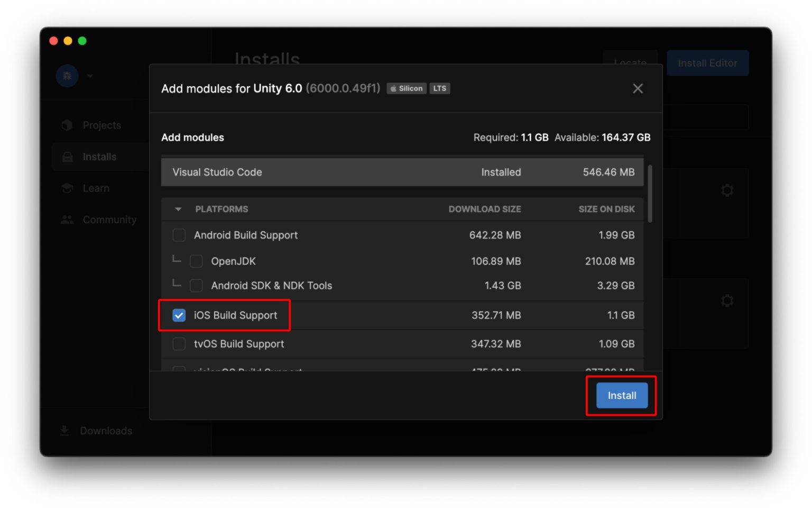Collapse the Platforms section triangle
The height and width of the screenshot is (510, 812).
[178, 210]
